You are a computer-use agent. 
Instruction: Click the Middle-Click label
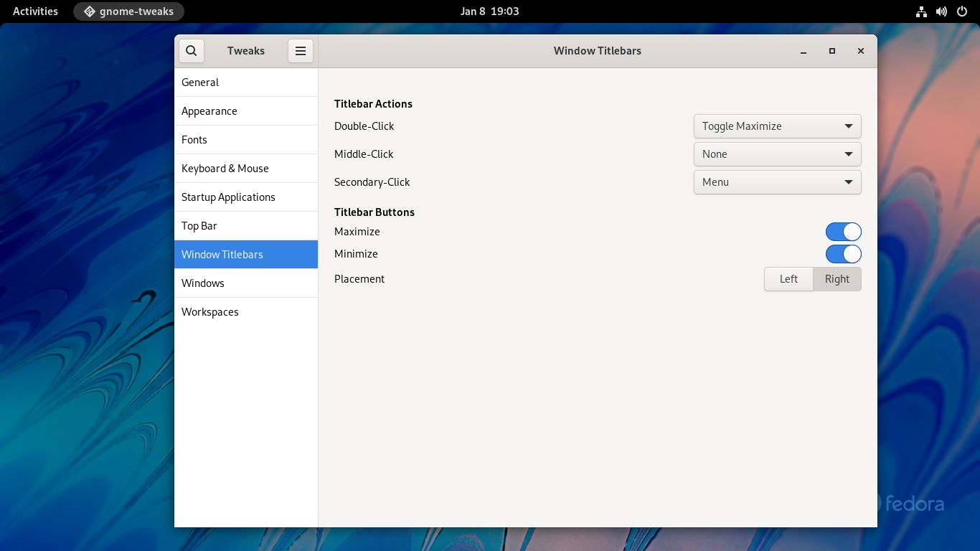(364, 154)
